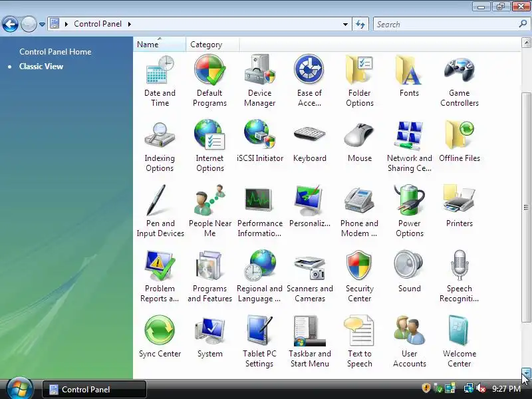Open Sync Center
Viewport: 532px width, 399px height.
(160, 337)
